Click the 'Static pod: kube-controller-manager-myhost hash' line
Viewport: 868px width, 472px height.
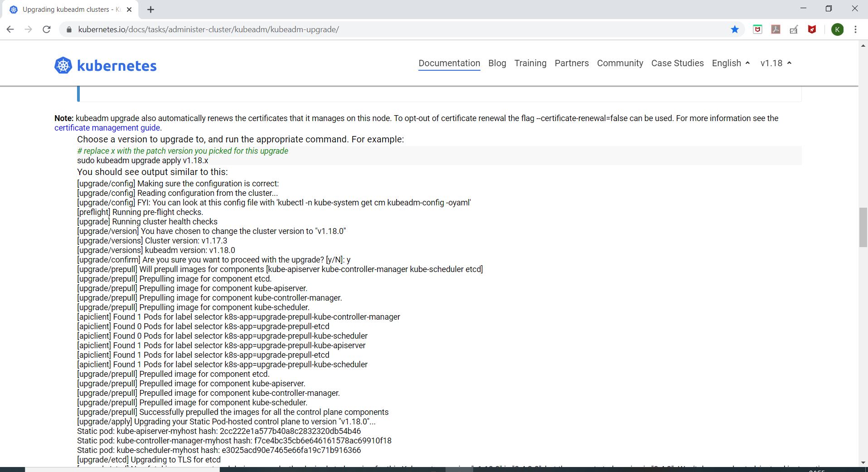coord(234,441)
